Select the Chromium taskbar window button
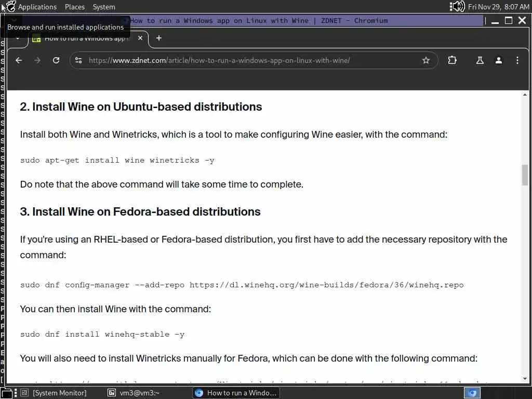The height and width of the screenshot is (399, 532). [236, 393]
